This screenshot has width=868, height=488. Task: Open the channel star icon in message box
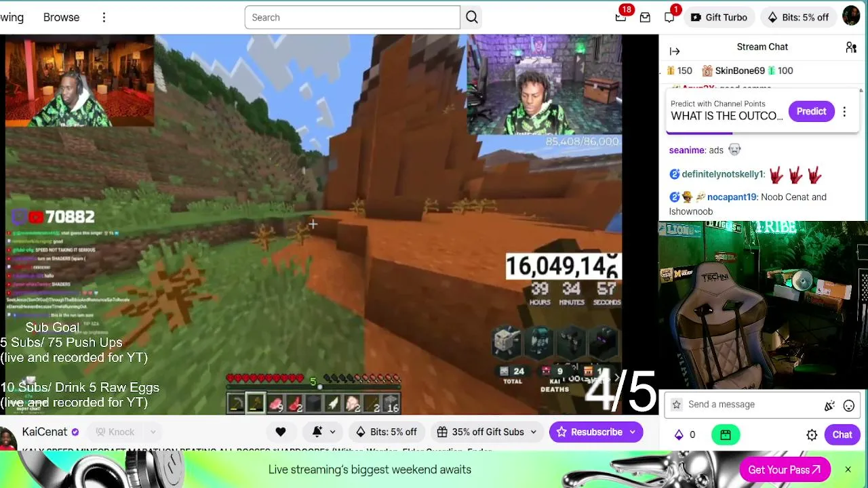(x=676, y=405)
